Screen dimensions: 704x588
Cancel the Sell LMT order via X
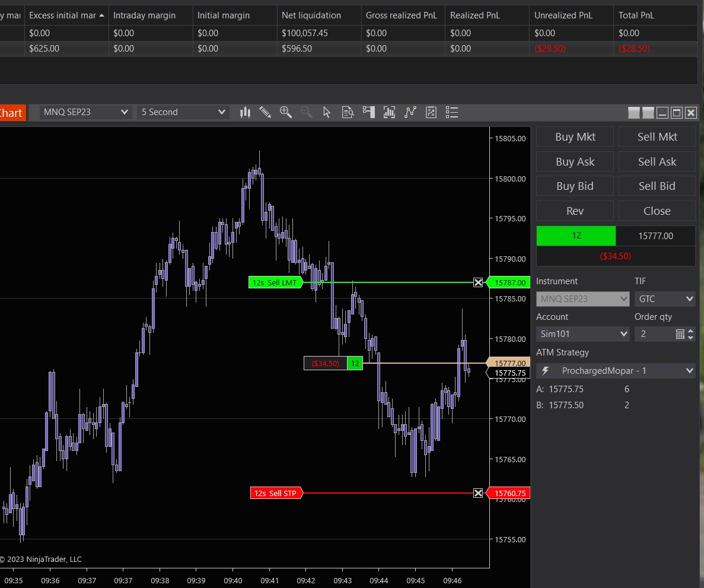coord(478,282)
